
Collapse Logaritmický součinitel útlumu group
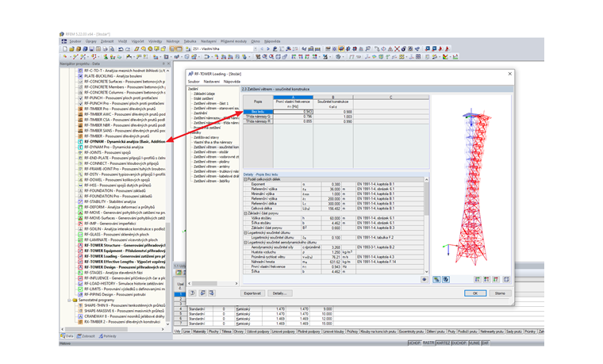pos(245,232)
